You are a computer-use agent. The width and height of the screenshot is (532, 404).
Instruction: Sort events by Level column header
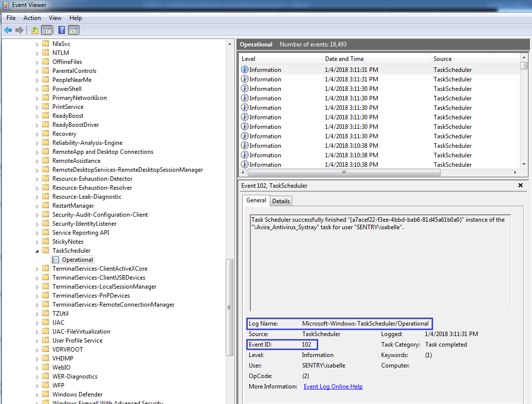coord(280,59)
